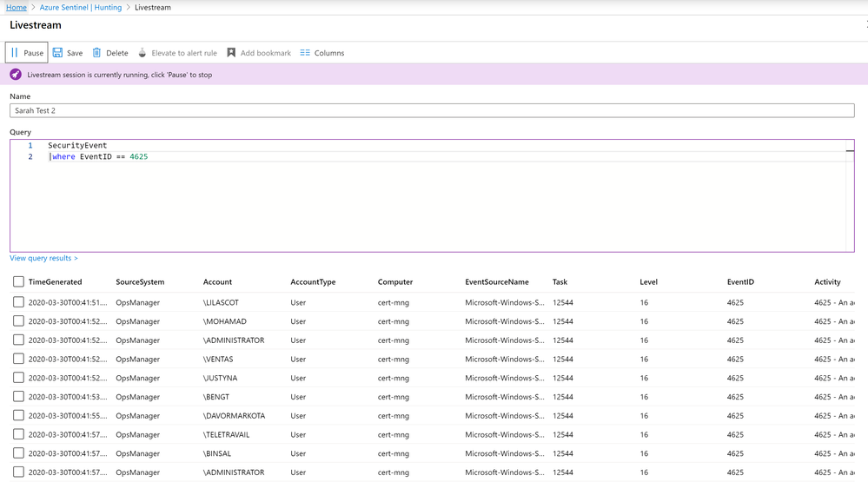Open the View query results link

point(43,258)
